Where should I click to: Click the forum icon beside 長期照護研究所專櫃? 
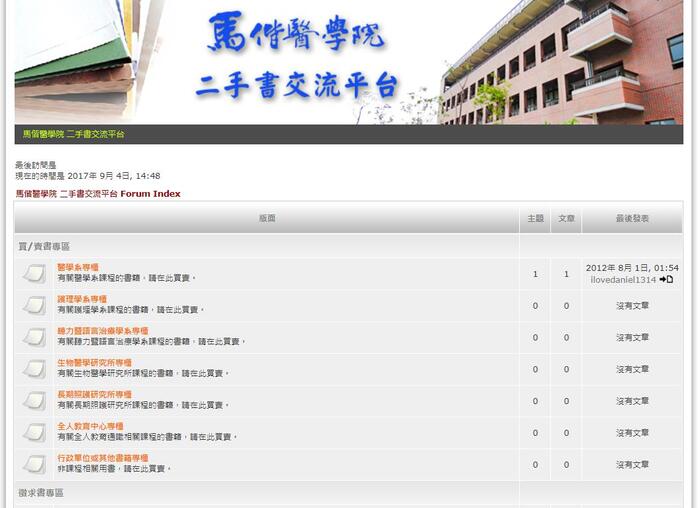point(34,401)
